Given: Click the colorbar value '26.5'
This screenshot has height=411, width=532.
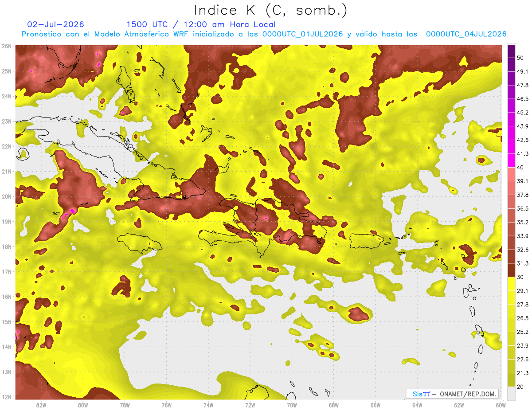Looking at the screenshot, I should click(x=522, y=318).
